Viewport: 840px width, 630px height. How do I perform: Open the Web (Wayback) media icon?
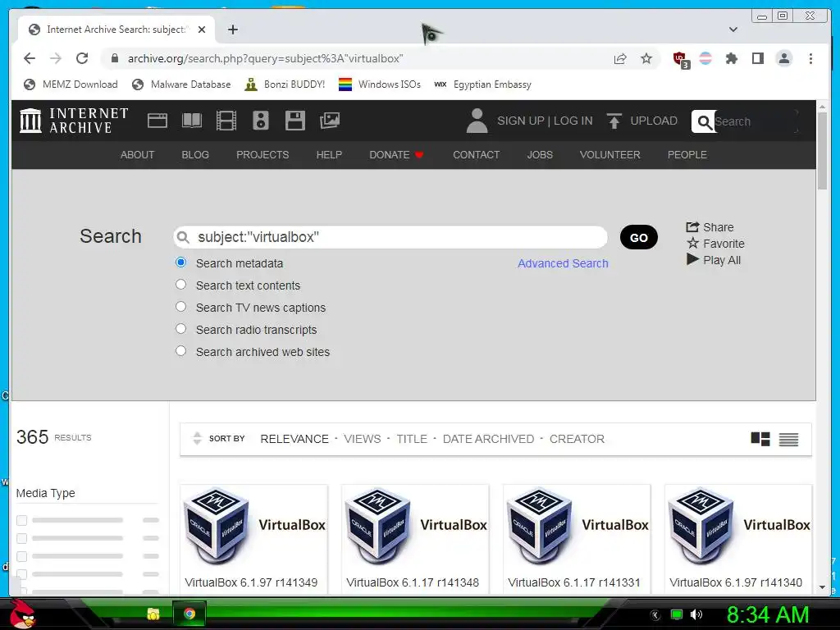tap(157, 121)
